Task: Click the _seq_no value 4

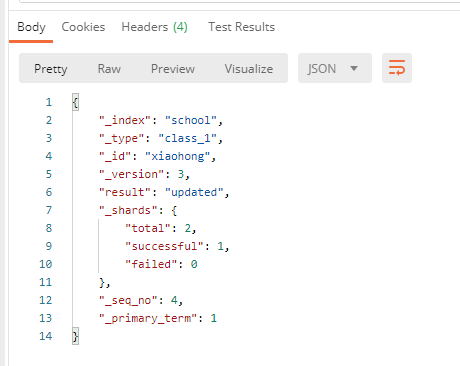Action: pyautogui.click(x=174, y=300)
